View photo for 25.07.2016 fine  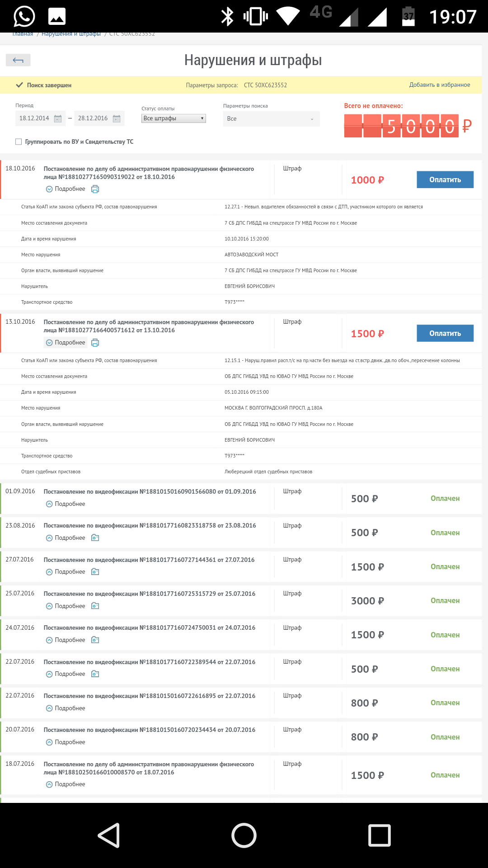coord(95,606)
